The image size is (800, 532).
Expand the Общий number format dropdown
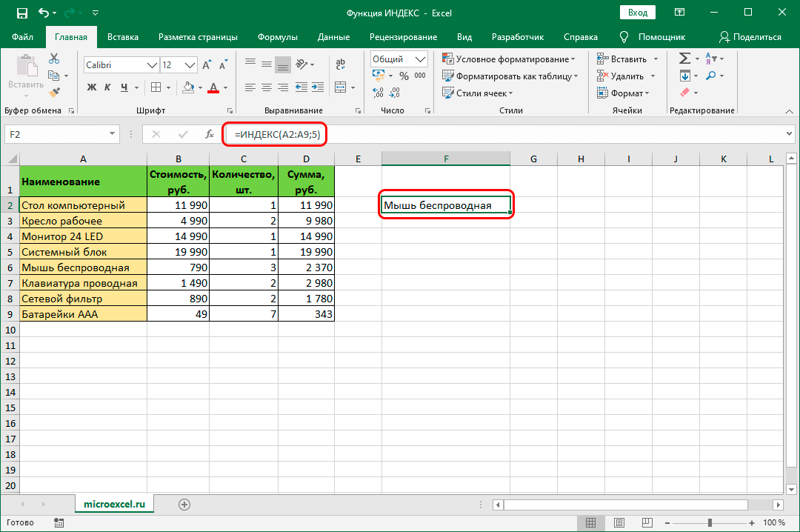(x=421, y=59)
